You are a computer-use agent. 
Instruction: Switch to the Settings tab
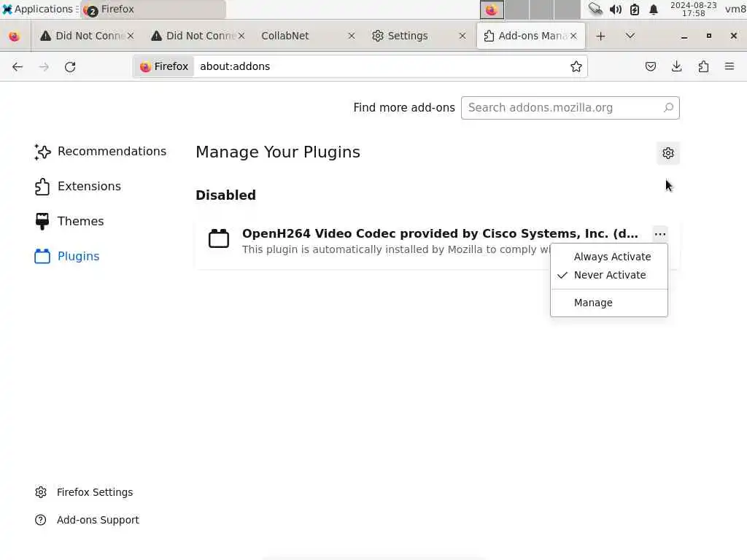tap(419, 36)
